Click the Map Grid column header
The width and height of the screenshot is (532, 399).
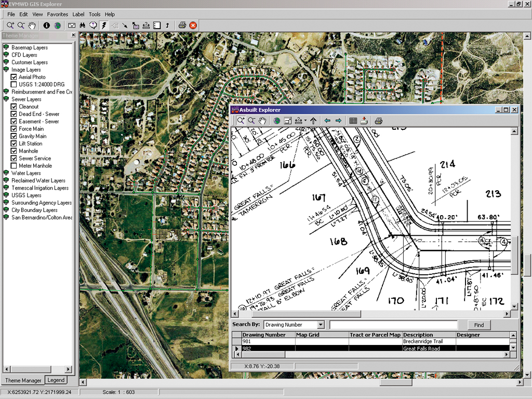pyautogui.click(x=322, y=335)
